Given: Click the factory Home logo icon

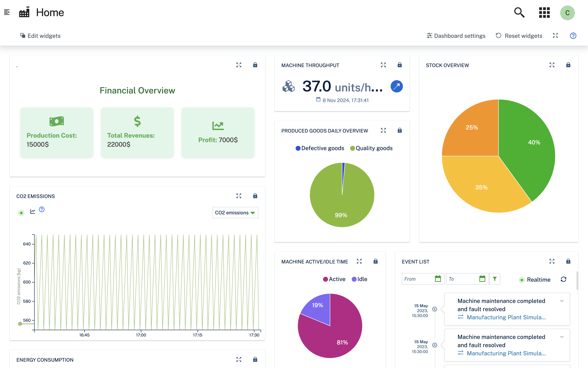Looking at the screenshot, I should pos(24,12).
